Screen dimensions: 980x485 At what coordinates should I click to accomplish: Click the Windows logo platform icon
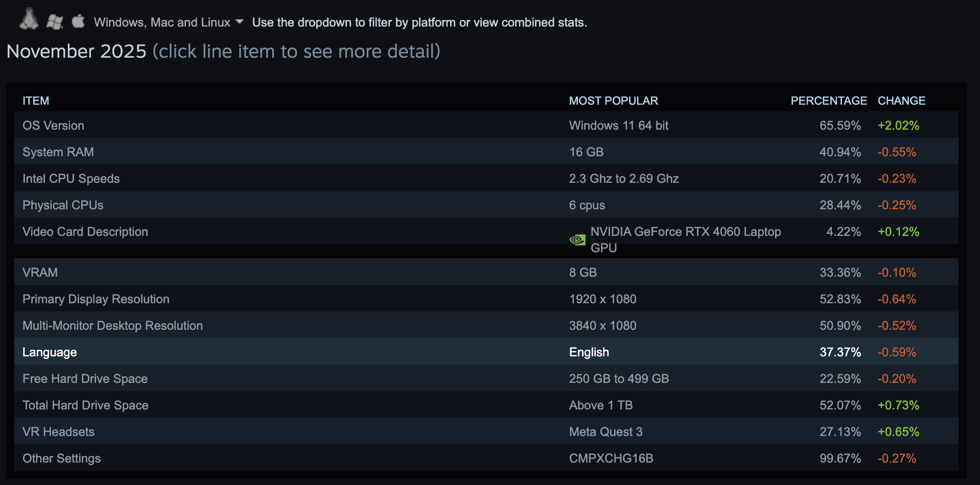click(x=55, y=21)
